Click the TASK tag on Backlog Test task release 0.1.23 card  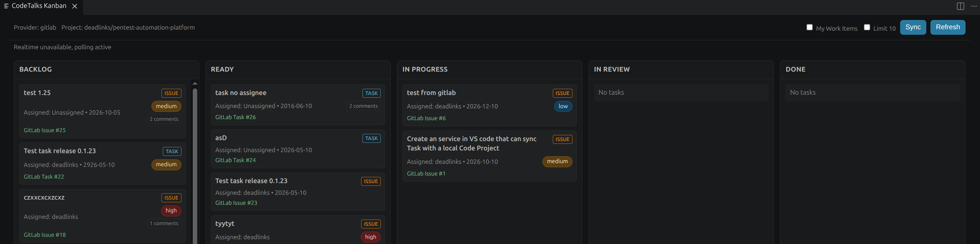[x=172, y=152]
